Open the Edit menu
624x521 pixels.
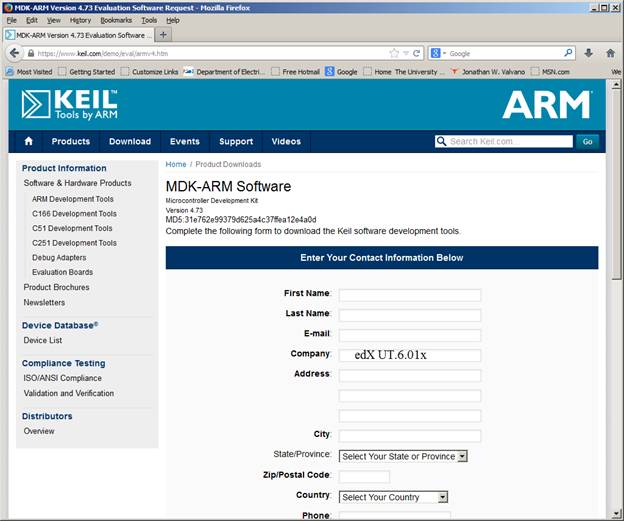coord(31,20)
